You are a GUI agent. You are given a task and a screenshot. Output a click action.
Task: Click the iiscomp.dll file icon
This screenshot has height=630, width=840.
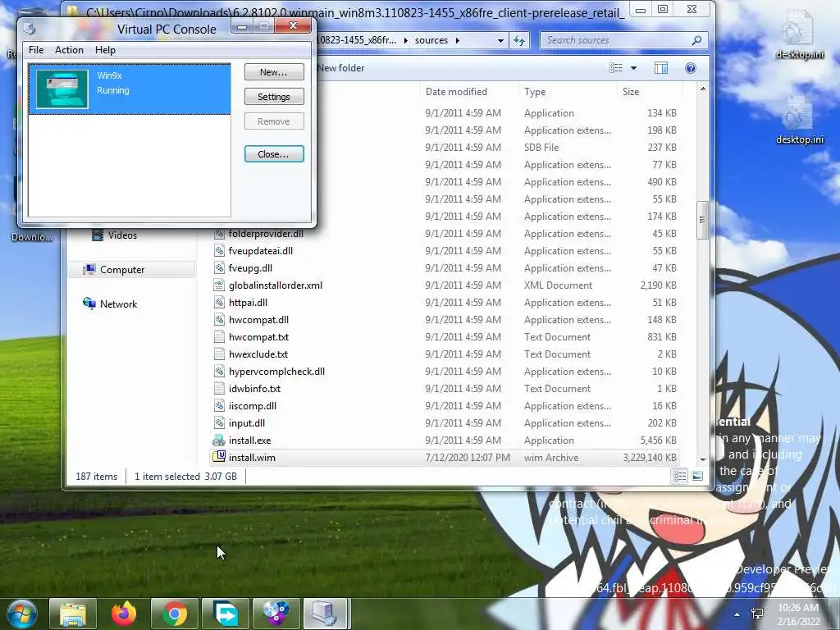(x=218, y=405)
